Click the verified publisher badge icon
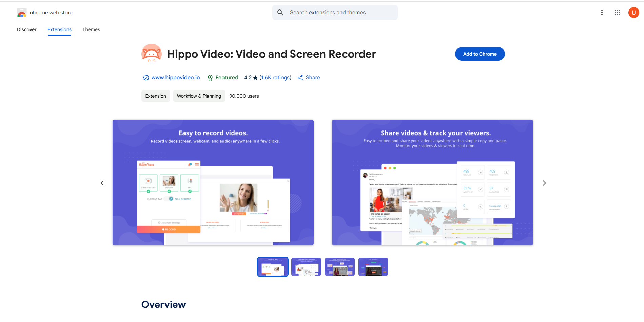This screenshot has height=322, width=644. [x=145, y=77]
